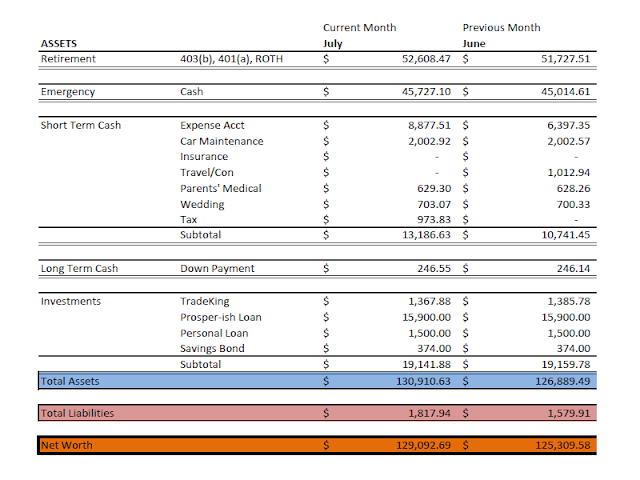Select the Down Payment label
This screenshot has width=640, height=480.
(217, 269)
